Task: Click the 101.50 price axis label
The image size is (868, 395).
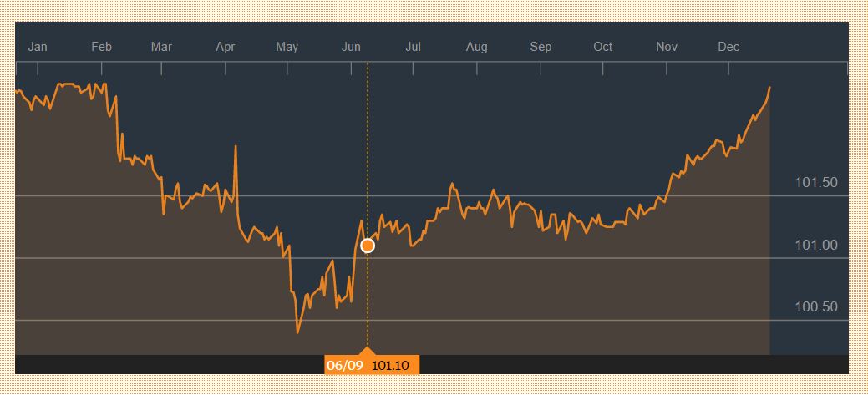Action: point(816,183)
